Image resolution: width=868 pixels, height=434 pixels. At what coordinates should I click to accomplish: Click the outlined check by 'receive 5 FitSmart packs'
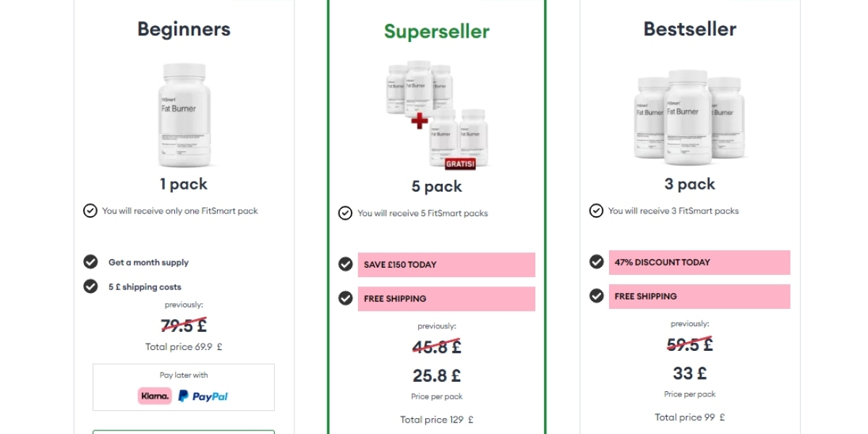[346, 213]
